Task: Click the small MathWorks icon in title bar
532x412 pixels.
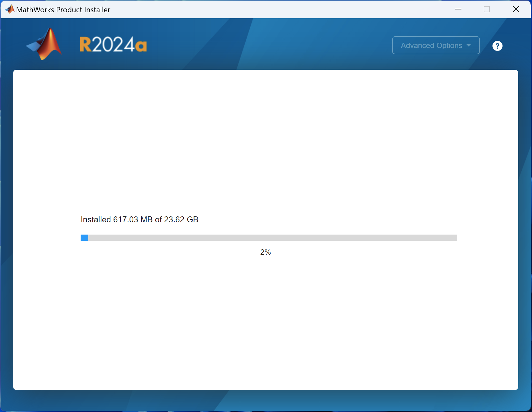Action: (9, 9)
